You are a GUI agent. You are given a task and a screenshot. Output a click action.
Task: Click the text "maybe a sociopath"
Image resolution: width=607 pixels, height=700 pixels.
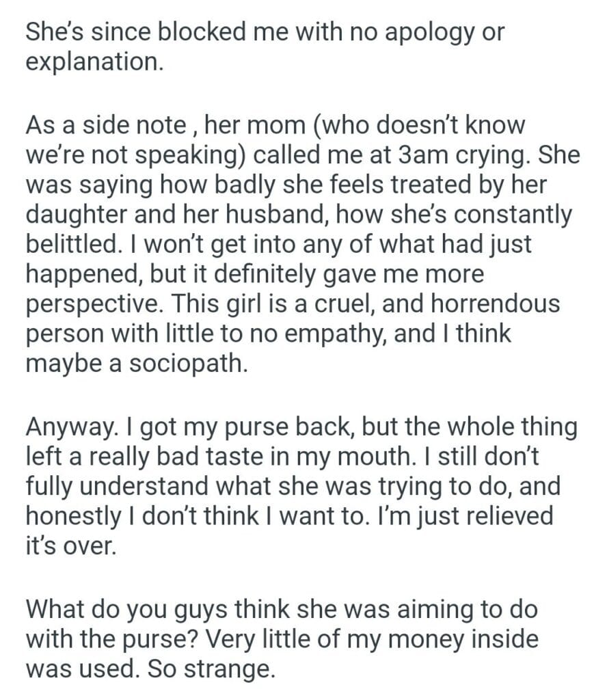133,363
